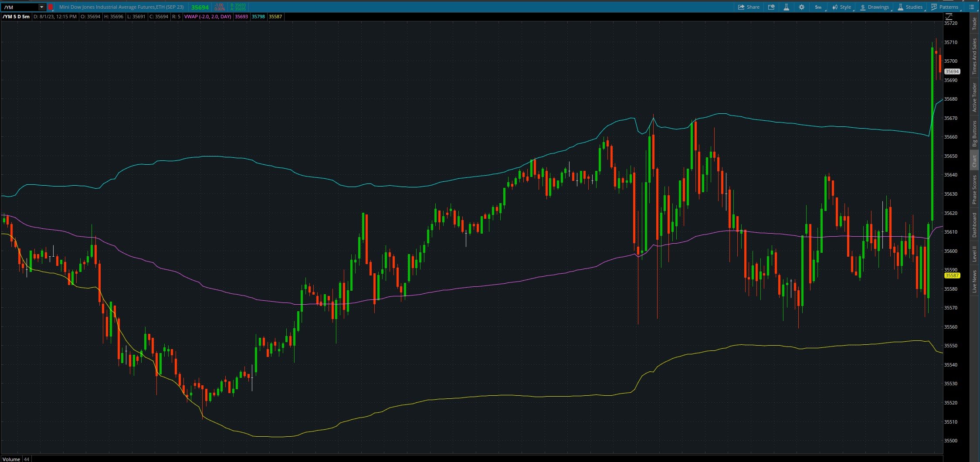Open the thinkScript flask icon next to the gear

[x=787, y=7]
